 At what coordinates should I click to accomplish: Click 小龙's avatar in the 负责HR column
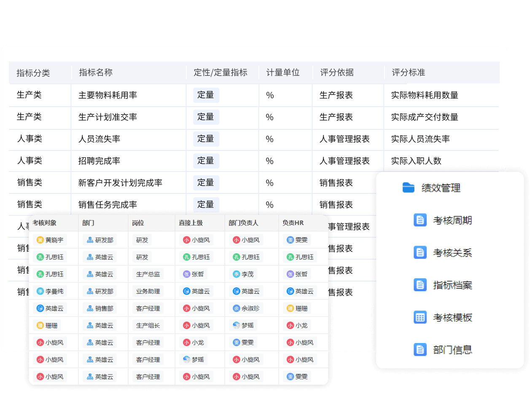290,325
